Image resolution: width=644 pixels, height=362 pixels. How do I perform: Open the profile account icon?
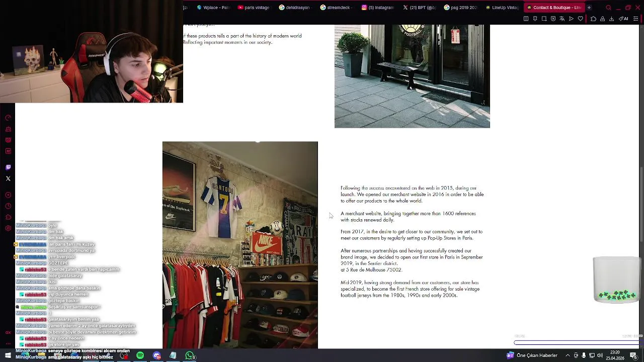tap(602, 19)
